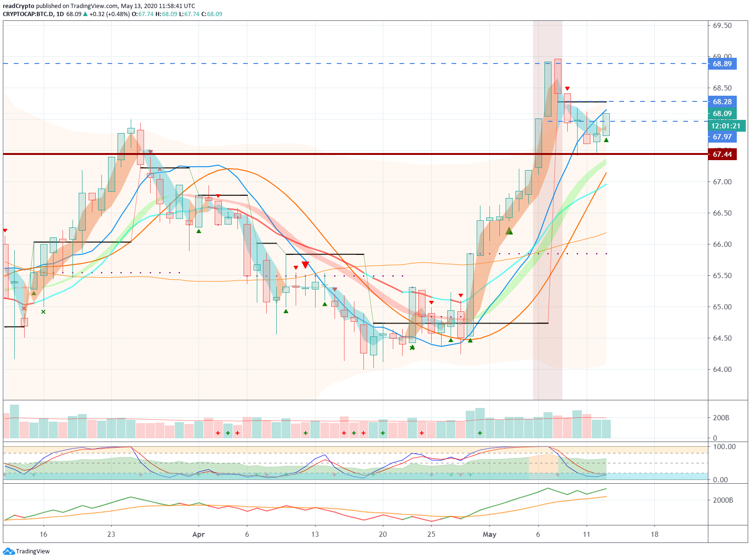Click the 66.00 price axis value
Viewport: 751px width, 560px height.
pyautogui.click(x=722, y=244)
